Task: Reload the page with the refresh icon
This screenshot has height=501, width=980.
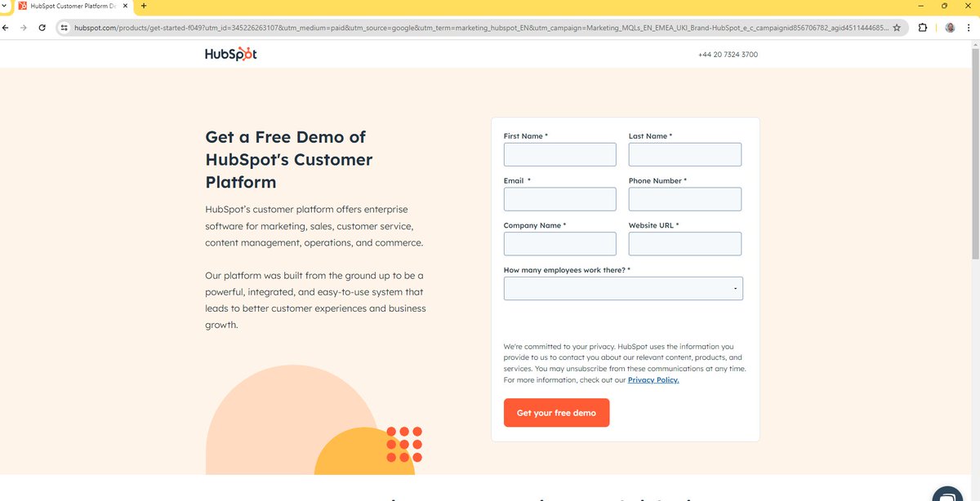Action: [x=42, y=27]
